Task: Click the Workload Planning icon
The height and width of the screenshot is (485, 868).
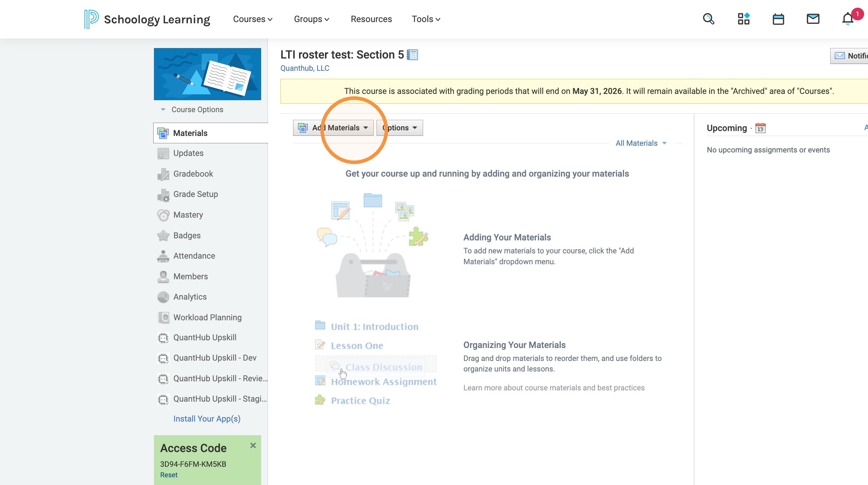Action: pyautogui.click(x=163, y=317)
